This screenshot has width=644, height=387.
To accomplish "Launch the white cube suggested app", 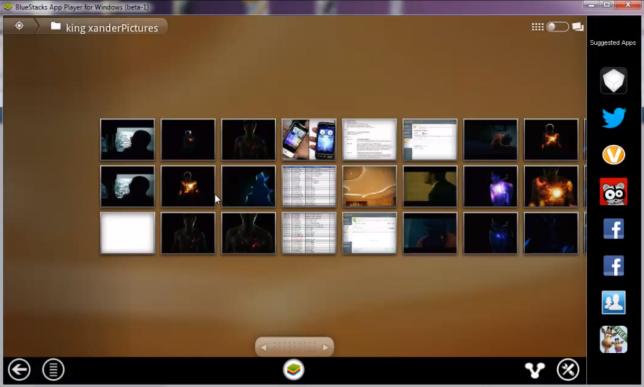I will click(x=614, y=81).
